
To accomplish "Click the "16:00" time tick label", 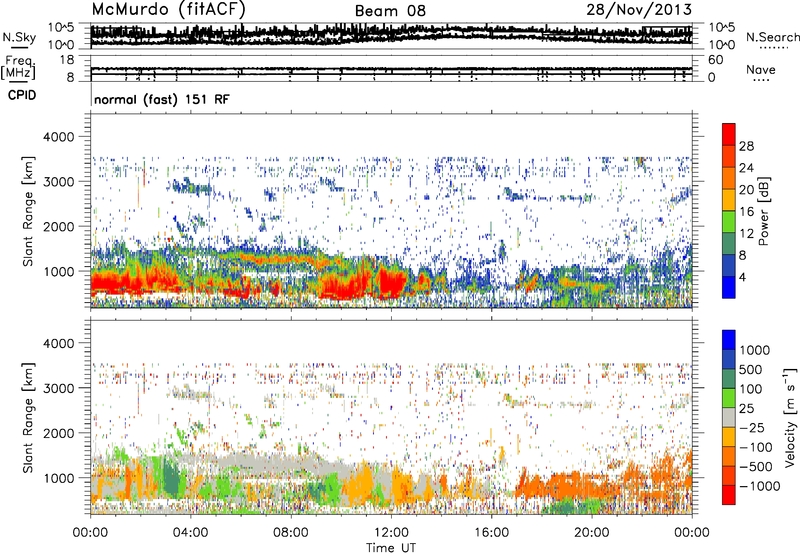I will [491, 533].
